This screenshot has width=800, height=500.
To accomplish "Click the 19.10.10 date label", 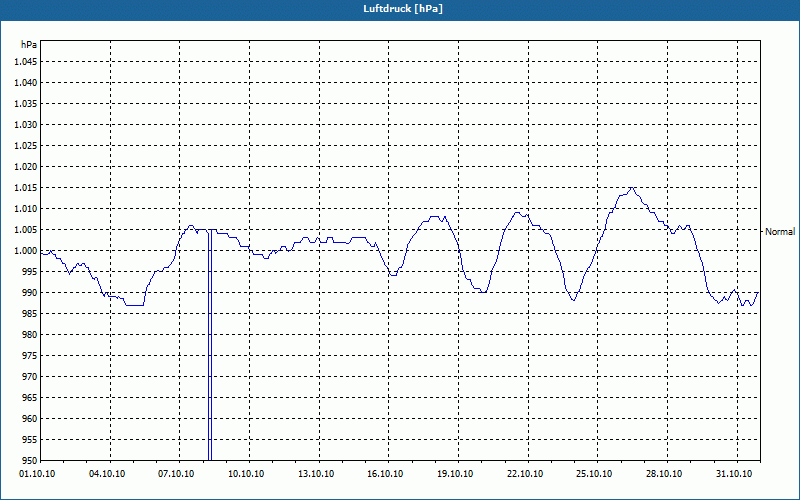I will 455,474.
